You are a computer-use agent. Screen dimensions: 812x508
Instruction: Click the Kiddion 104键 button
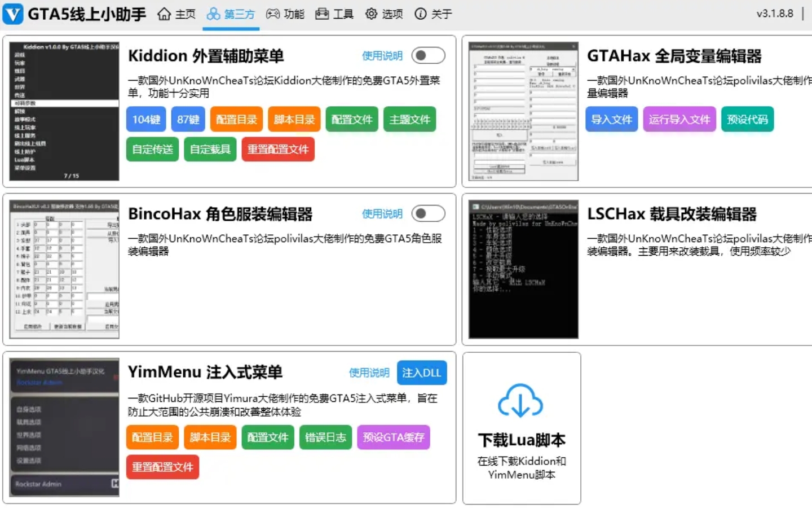click(x=146, y=119)
